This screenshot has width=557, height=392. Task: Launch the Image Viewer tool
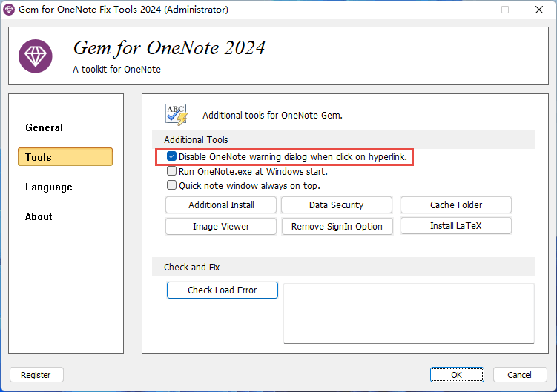[221, 226]
